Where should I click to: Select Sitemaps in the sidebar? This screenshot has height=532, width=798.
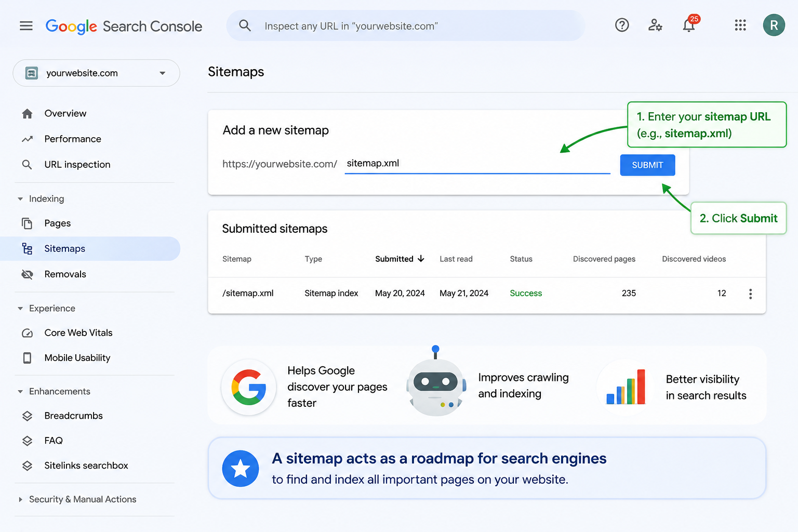(x=90, y=249)
